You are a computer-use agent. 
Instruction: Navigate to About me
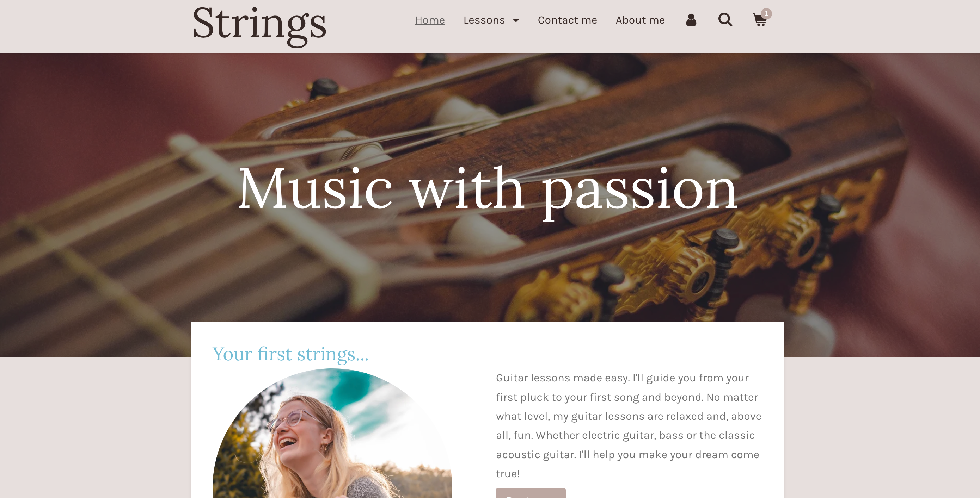click(x=640, y=20)
